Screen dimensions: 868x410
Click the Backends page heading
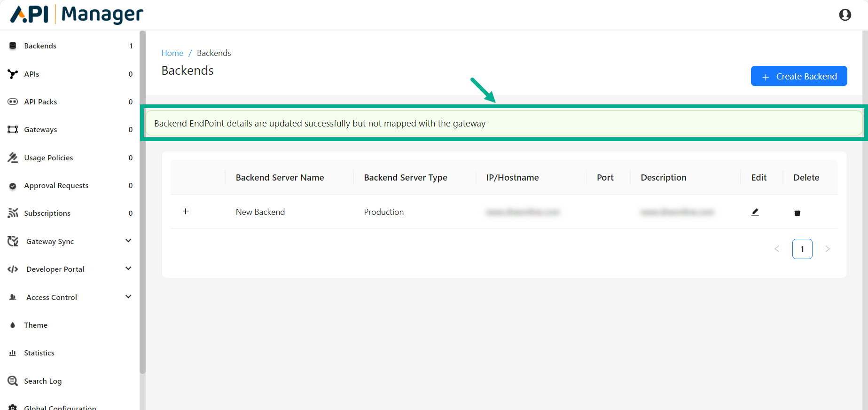pyautogui.click(x=188, y=71)
